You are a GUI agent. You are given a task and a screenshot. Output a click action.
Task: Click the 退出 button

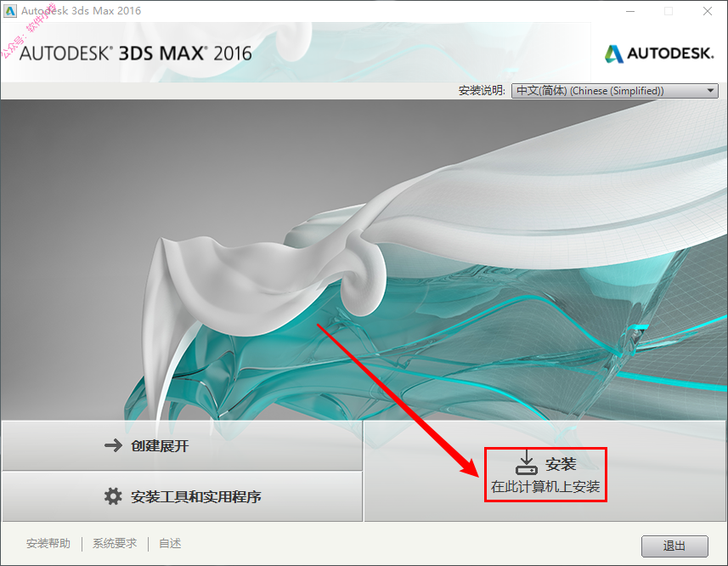pyautogui.click(x=674, y=546)
